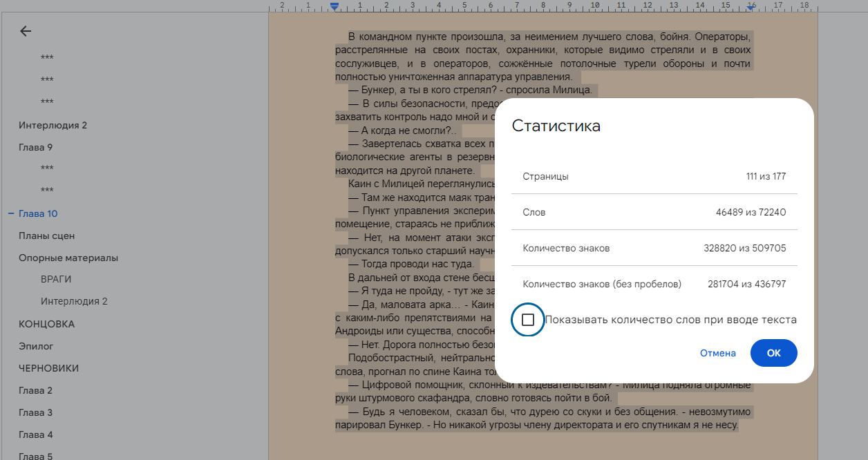Image resolution: width=868 pixels, height=460 pixels.
Task: Navigate to Планы сцен section
Action: click(46, 236)
